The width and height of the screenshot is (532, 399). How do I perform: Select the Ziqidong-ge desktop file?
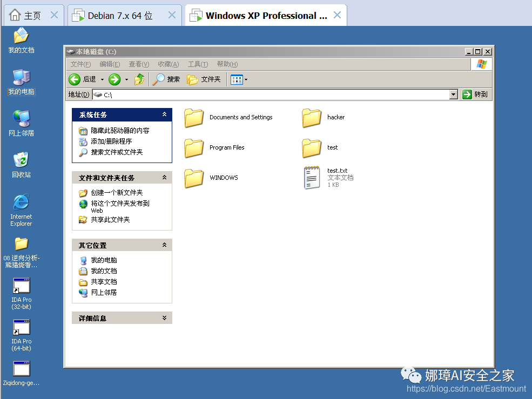pyautogui.click(x=21, y=373)
